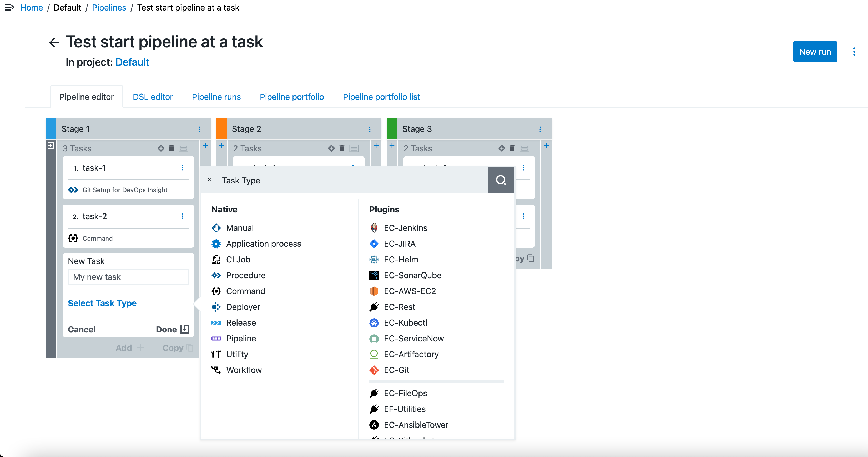This screenshot has width=868, height=457.
Task: Click the delete trash icon in Stage 1
Action: pyautogui.click(x=171, y=148)
